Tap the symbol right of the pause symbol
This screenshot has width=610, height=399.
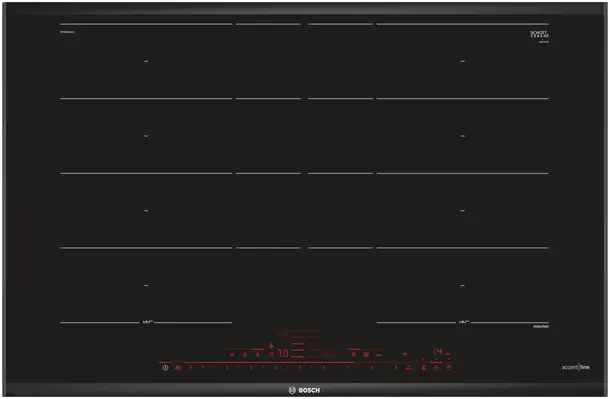pos(366,354)
